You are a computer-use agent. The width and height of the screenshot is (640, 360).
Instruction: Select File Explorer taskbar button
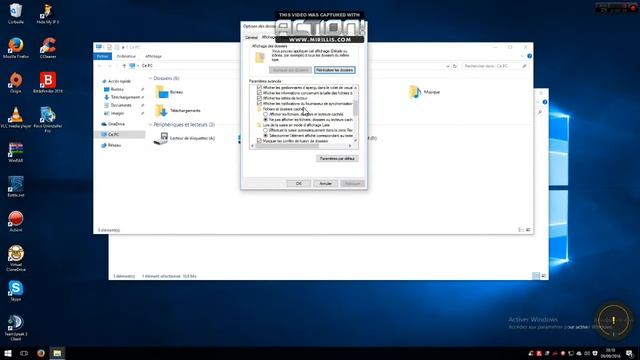coord(57,353)
